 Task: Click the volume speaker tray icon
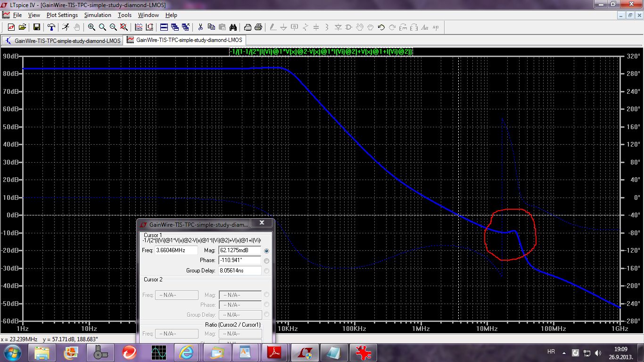pos(598,353)
